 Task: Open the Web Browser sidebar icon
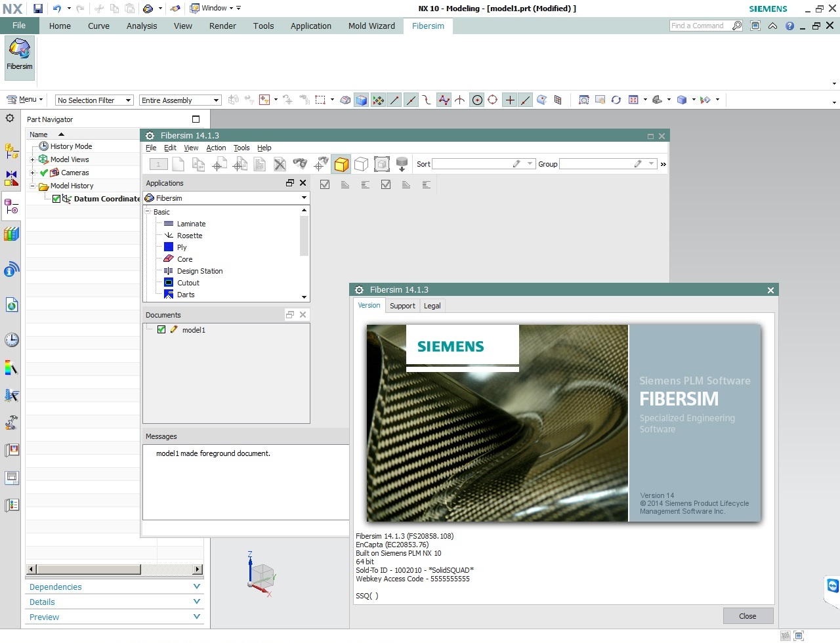coord(11,304)
